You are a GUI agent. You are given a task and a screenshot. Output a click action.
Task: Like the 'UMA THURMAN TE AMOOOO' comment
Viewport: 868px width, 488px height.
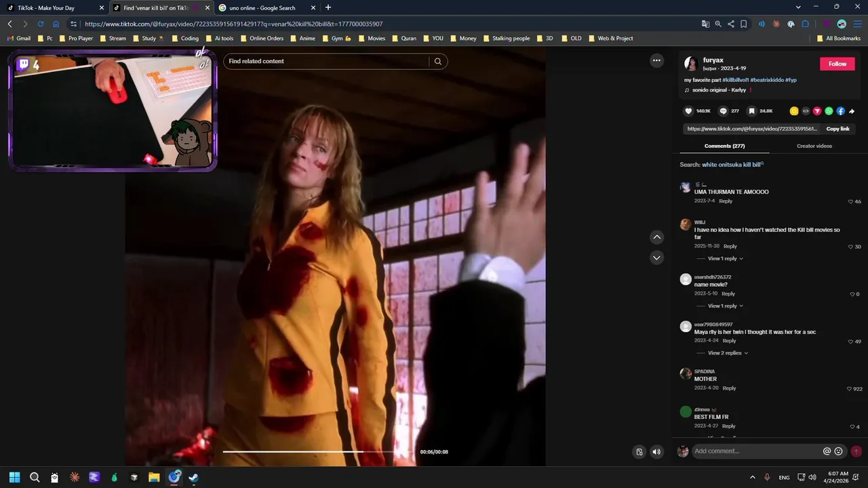click(x=851, y=201)
